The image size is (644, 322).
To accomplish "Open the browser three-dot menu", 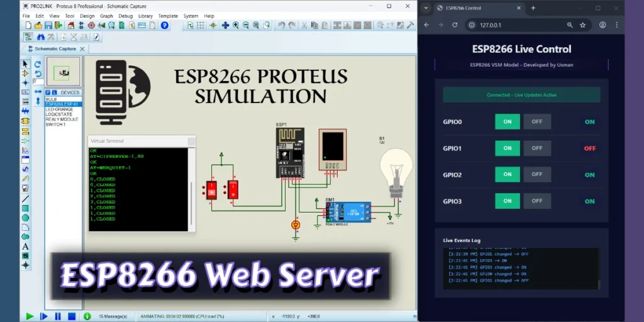I will pyautogui.click(x=616, y=25).
